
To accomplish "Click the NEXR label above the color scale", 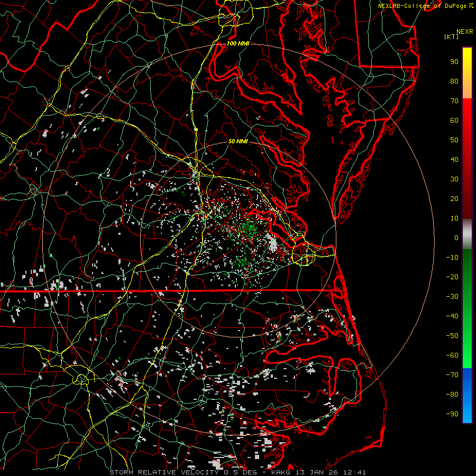I will (x=464, y=32).
